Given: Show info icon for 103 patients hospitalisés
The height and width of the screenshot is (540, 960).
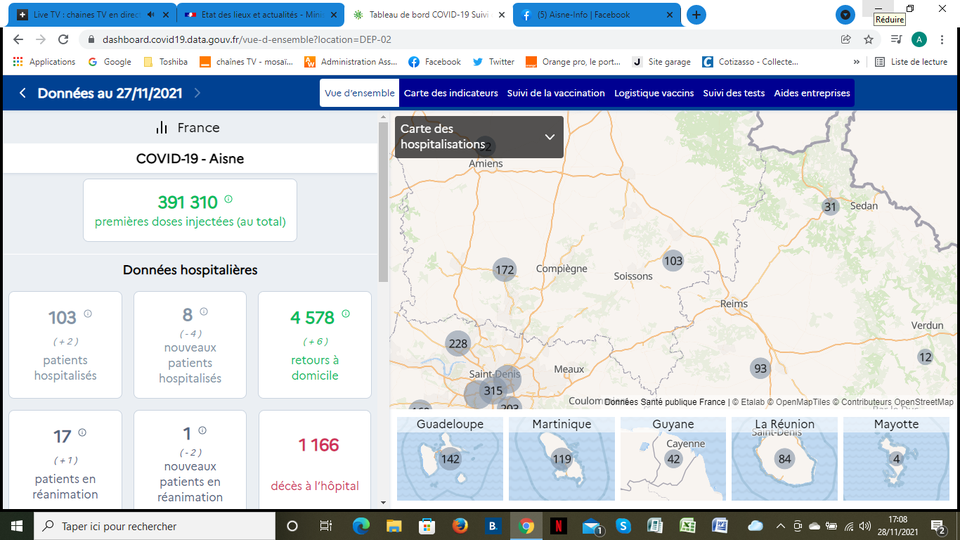Looking at the screenshot, I should pyautogui.click(x=88, y=313).
